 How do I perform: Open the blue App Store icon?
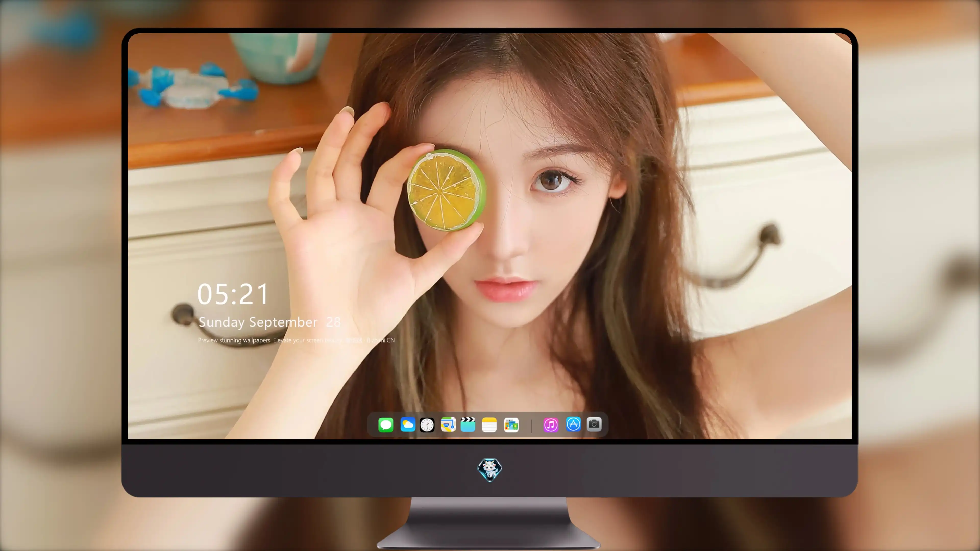tap(573, 424)
